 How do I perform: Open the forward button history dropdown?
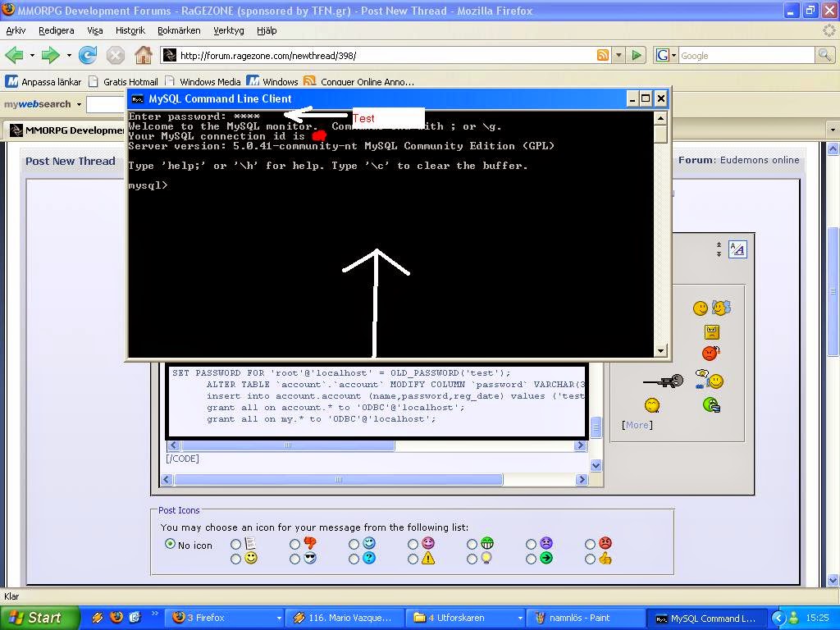[x=69, y=55]
